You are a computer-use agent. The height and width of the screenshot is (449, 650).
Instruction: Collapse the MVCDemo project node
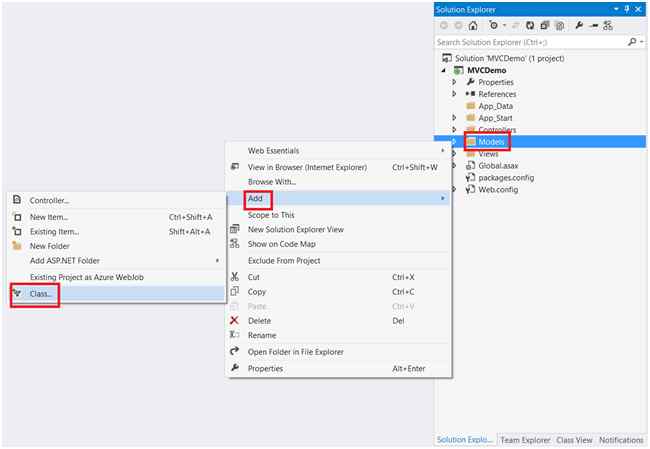point(444,70)
